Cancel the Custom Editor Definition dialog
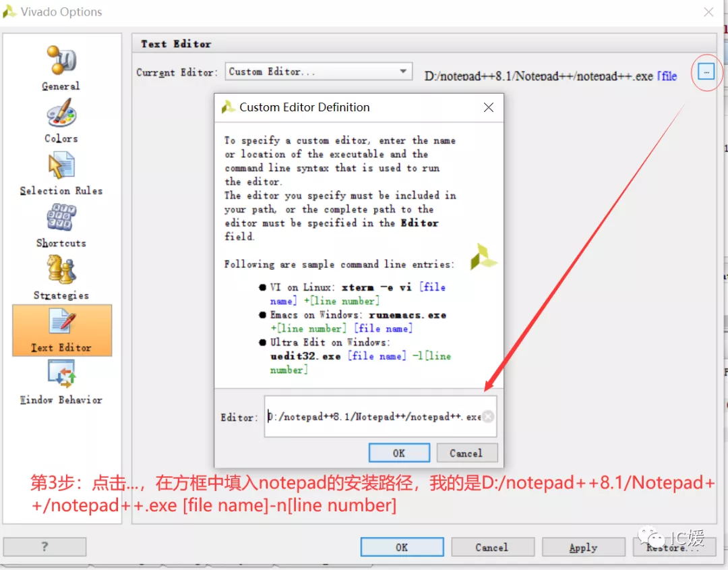Viewport: 728px width, 570px height. pos(467,453)
